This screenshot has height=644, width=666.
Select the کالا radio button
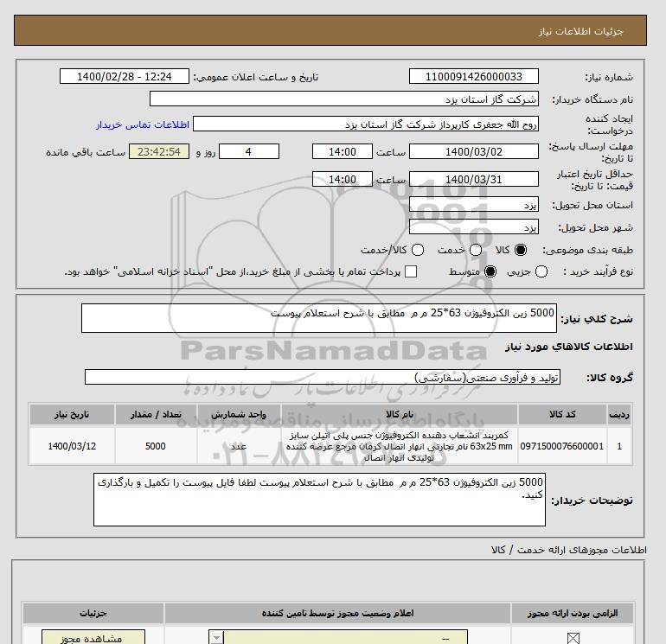(x=521, y=250)
